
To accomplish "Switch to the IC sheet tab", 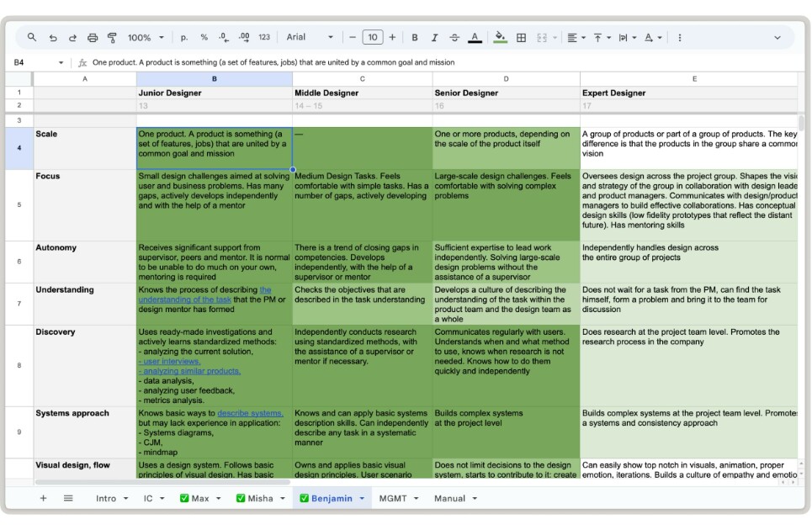I will click(x=148, y=498).
